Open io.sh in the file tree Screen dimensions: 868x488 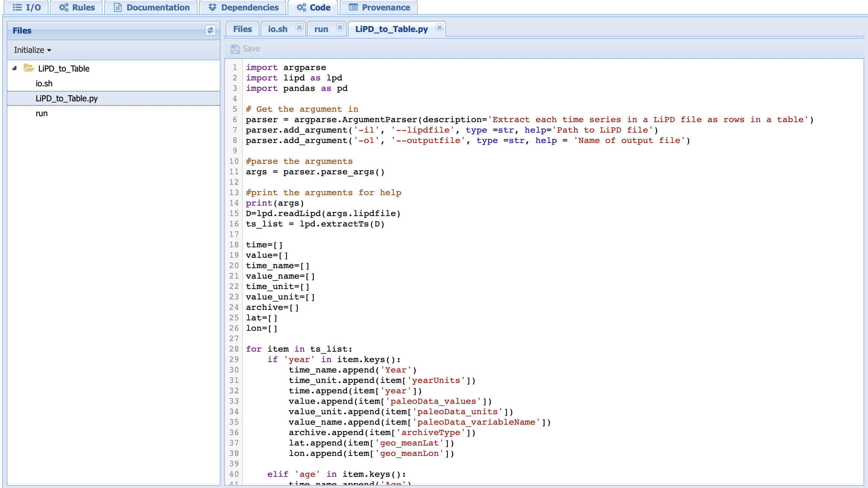(x=44, y=83)
